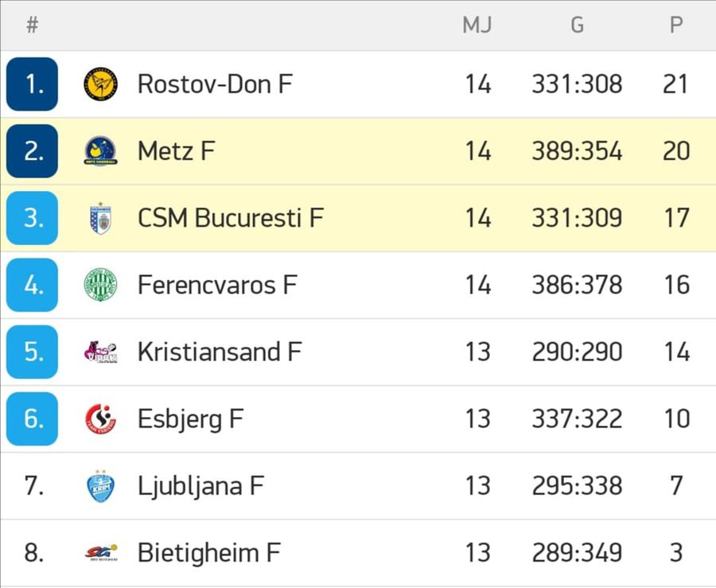
Task: Click the Rostov-Don club logo
Action: (100, 84)
